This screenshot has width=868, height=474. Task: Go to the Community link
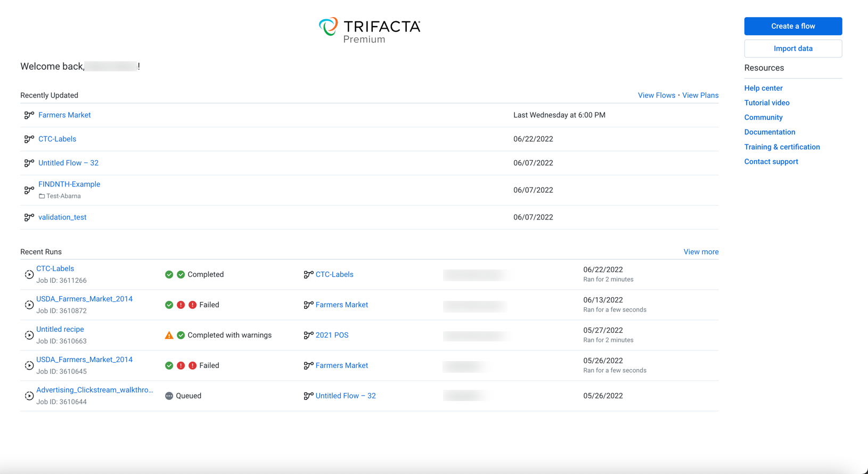(763, 118)
